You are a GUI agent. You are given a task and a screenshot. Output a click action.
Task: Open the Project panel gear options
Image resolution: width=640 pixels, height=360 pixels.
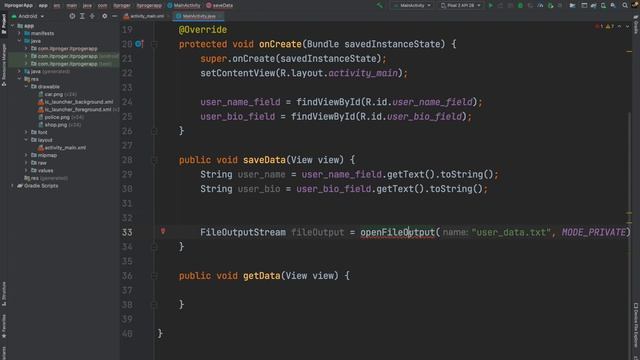[x=104, y=16]
